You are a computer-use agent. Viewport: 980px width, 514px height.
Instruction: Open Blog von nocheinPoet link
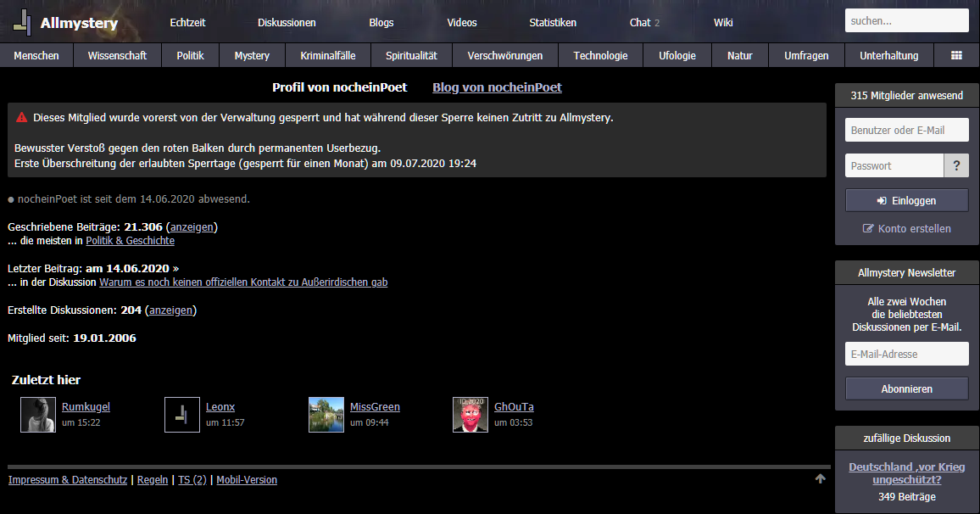(497, 87)
